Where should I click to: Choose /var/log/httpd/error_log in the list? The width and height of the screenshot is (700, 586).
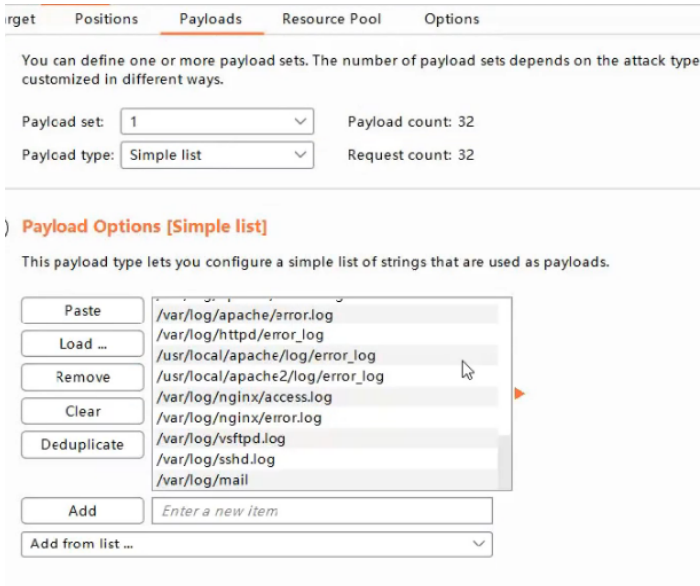coord(240,335)
